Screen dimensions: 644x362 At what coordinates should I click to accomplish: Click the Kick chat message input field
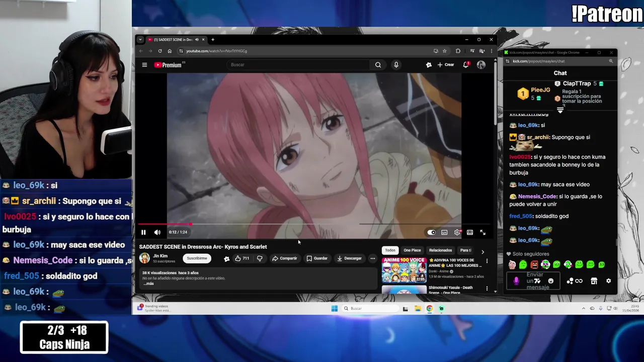pos(534,281)
